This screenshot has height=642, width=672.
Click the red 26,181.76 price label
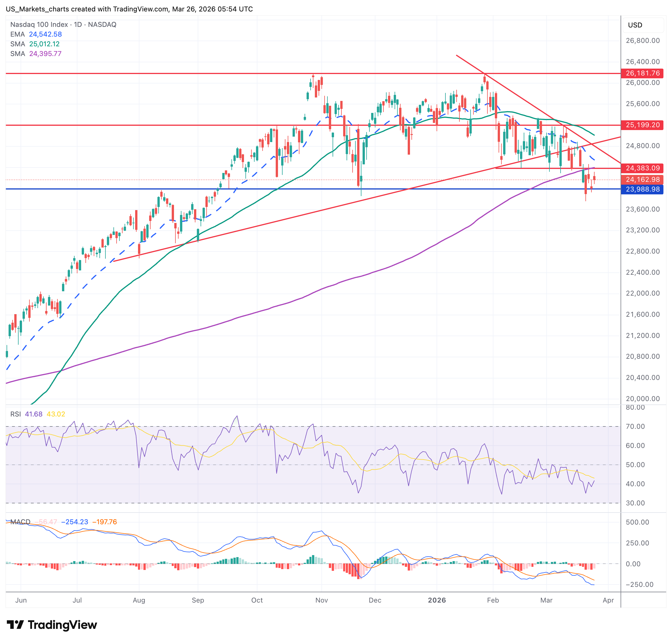(642, 73)
